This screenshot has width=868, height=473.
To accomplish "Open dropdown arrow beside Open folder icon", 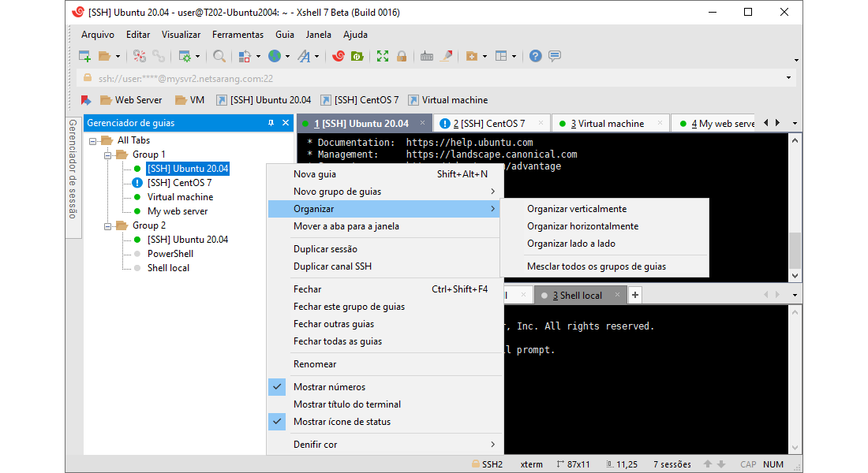I will 118,57.
